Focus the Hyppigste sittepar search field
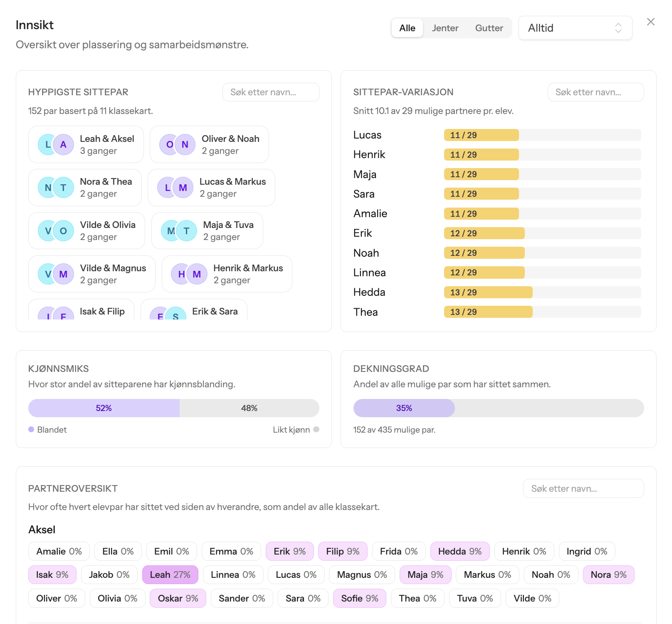672x624 pixels. point(271,92)
